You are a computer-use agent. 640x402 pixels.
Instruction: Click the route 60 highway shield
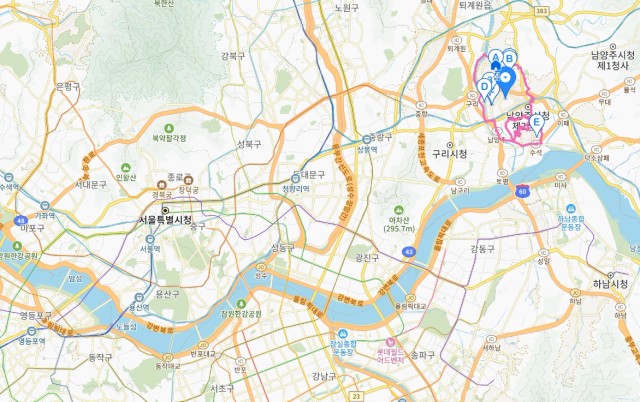[522, 191]
